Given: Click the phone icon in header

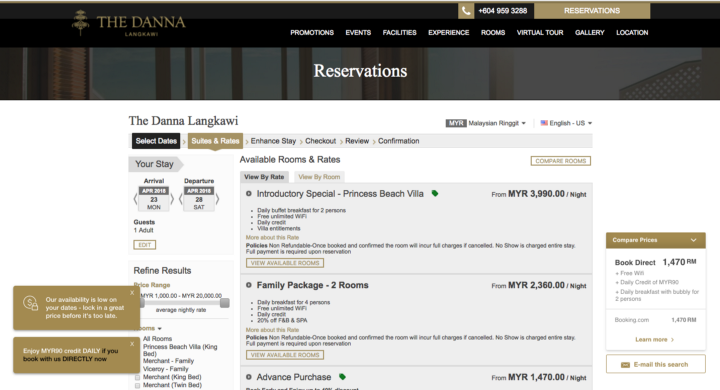Looking at the screenshot, I should [x=466, y=11].
